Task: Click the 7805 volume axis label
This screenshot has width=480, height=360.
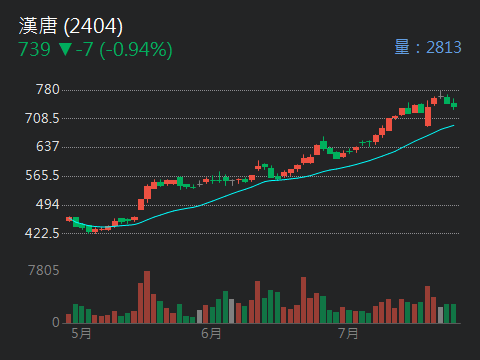Action: click(x=44, y=270)
